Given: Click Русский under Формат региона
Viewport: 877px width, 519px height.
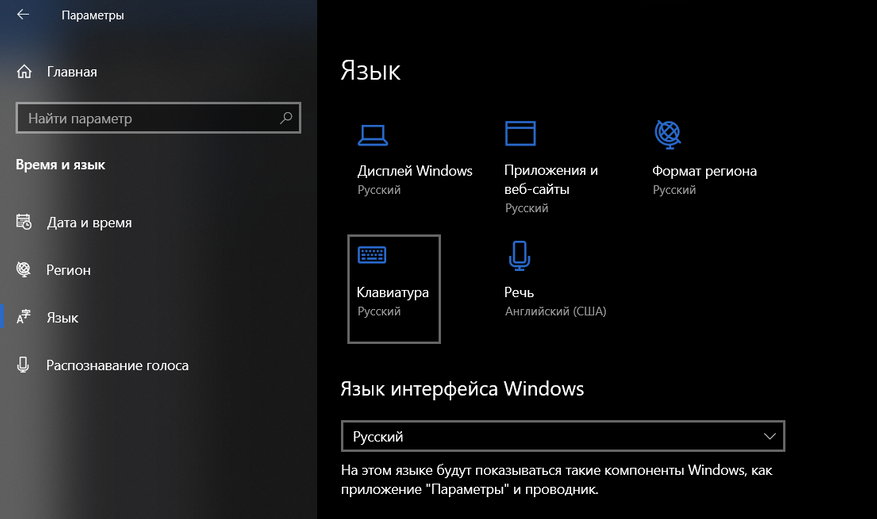Looking at the screenshot, I should click(674, 190).
